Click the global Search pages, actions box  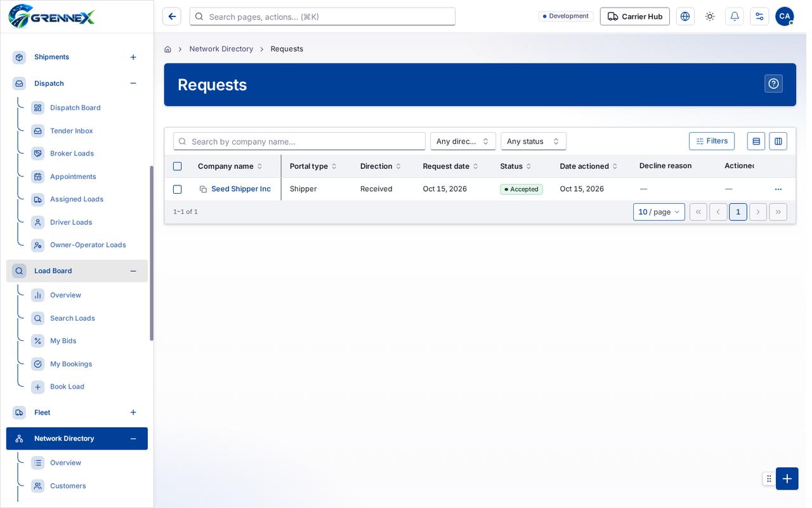click(x=322, y=17)
